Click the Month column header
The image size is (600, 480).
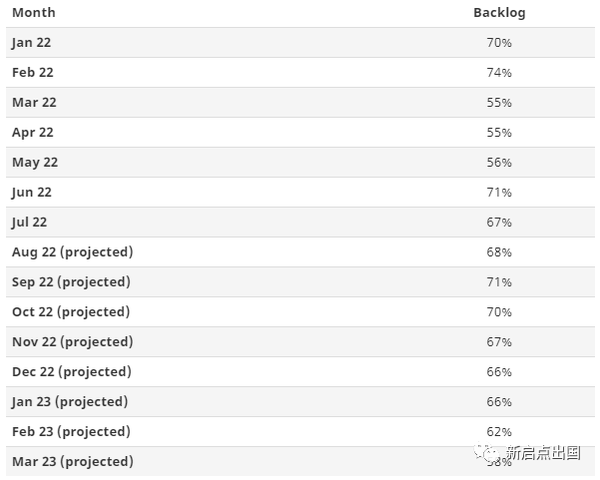pyautogui.click(x=34, y=13)
